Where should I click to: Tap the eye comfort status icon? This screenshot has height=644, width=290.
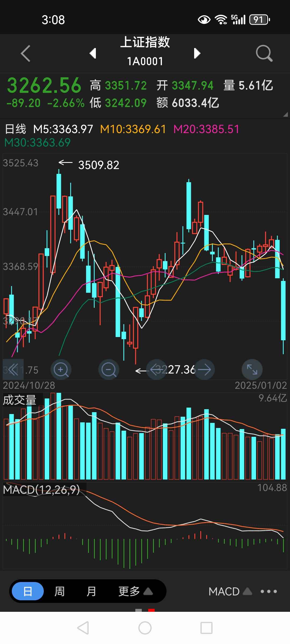tap(204, 20)
